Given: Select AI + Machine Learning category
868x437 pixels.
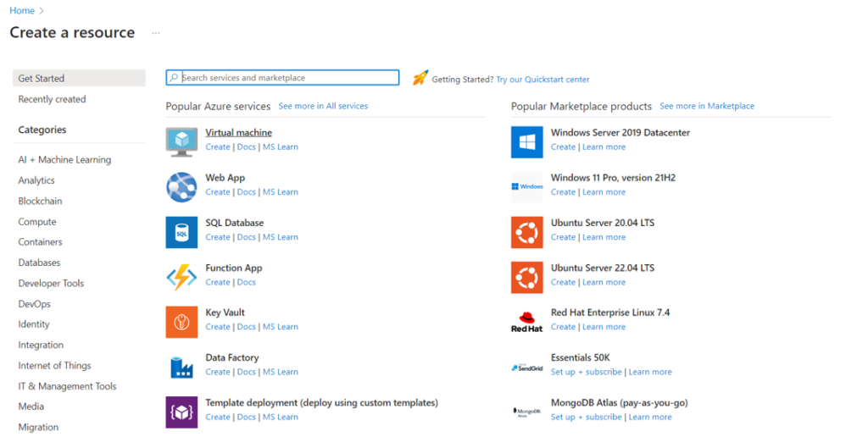Looking at the screenshot, I should click(x=64, y=159).
